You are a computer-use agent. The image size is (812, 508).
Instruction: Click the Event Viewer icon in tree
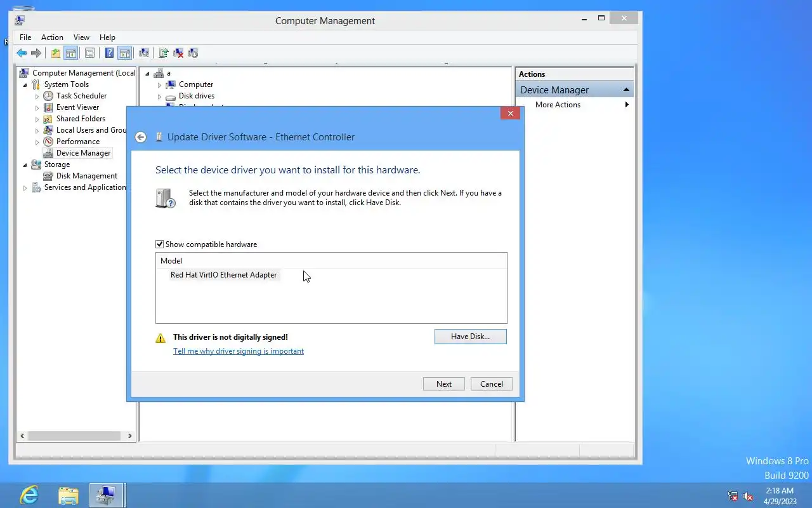pos(48,107)
